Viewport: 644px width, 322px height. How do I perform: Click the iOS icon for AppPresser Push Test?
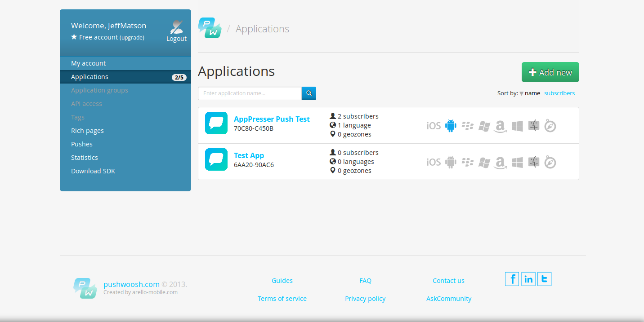pos(434,126)
